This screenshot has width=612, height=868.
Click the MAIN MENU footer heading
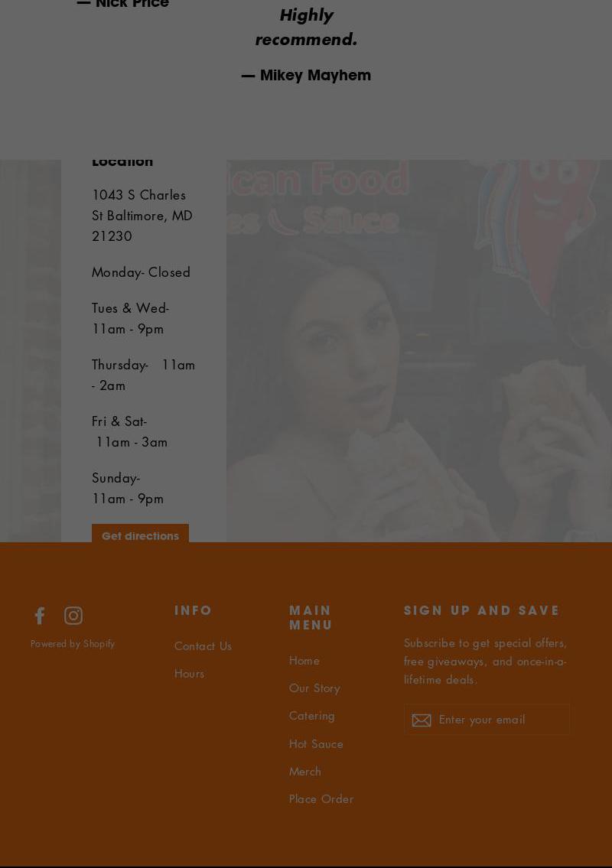pyautogui.click(x=310, y=617)
